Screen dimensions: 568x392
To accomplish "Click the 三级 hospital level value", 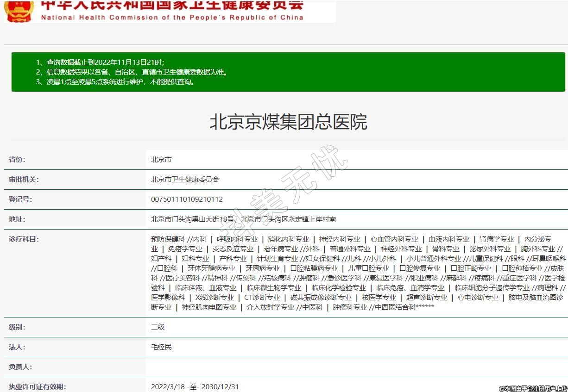I will [x=158, y=327].
